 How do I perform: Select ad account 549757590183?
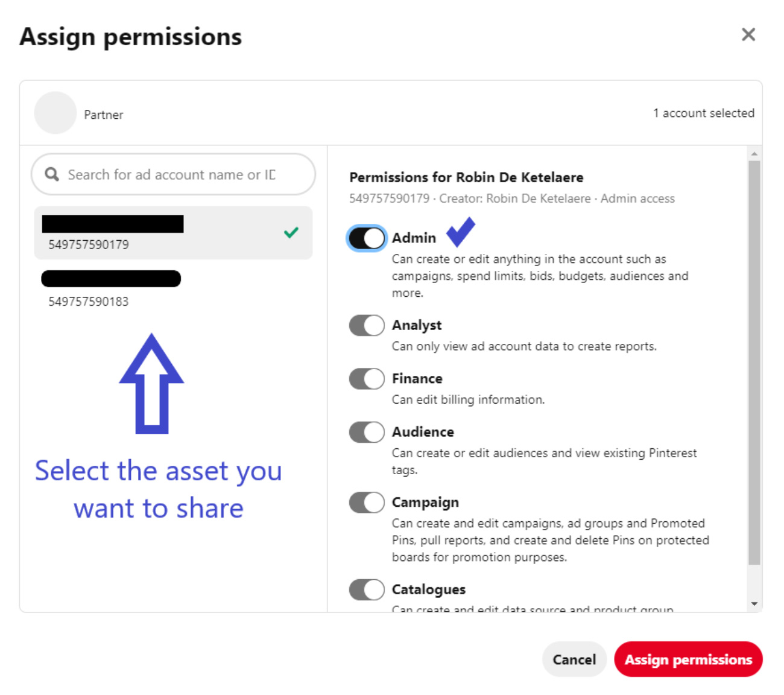173,288
